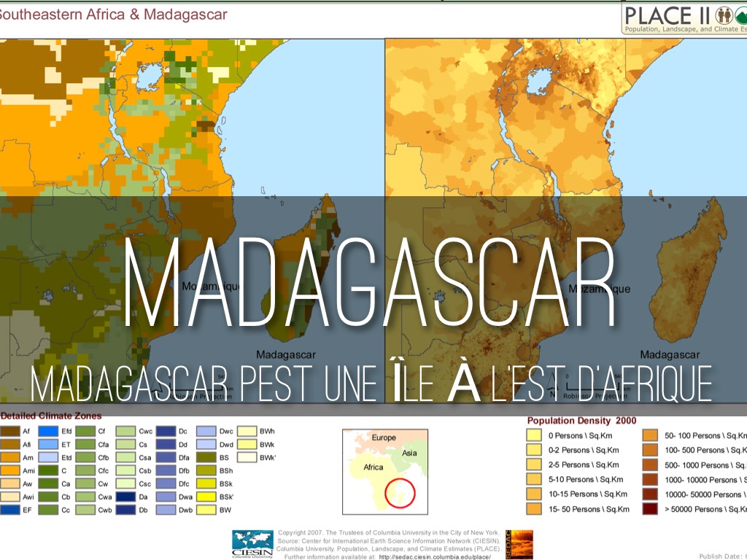Screen dimensions: 747x560
Task: Click the population people icon beside PLACE II
Action: [724, 15]
